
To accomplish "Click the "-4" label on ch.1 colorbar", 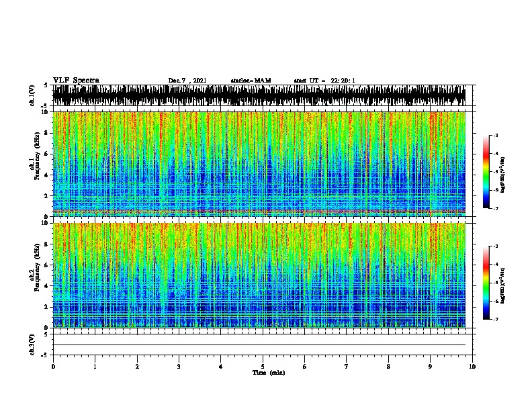I will pos(495,154).
